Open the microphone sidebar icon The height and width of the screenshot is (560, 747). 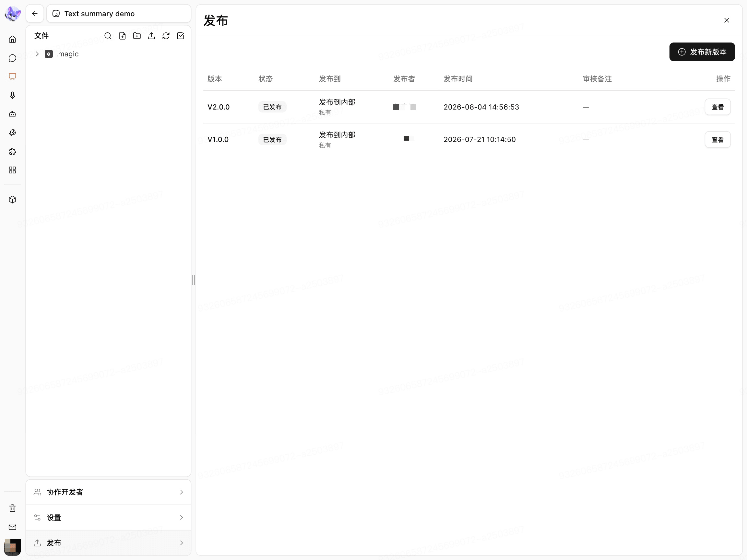click(13, 96)
